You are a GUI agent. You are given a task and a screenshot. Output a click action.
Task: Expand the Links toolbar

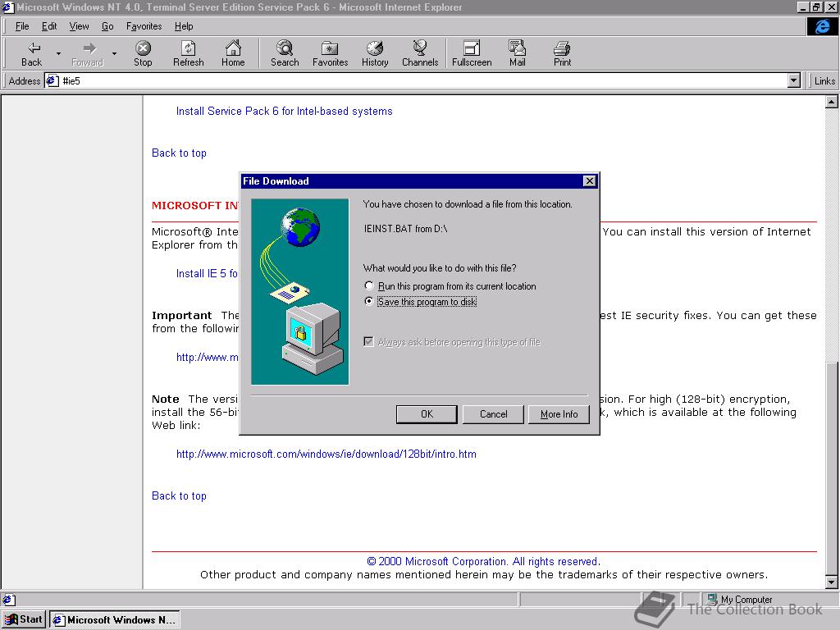click(824, 81)
